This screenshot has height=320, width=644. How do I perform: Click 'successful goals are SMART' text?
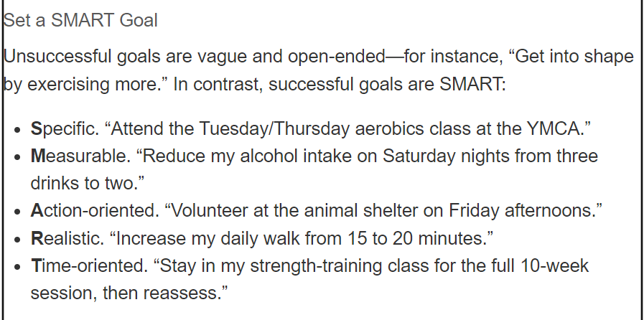[387, 84]
